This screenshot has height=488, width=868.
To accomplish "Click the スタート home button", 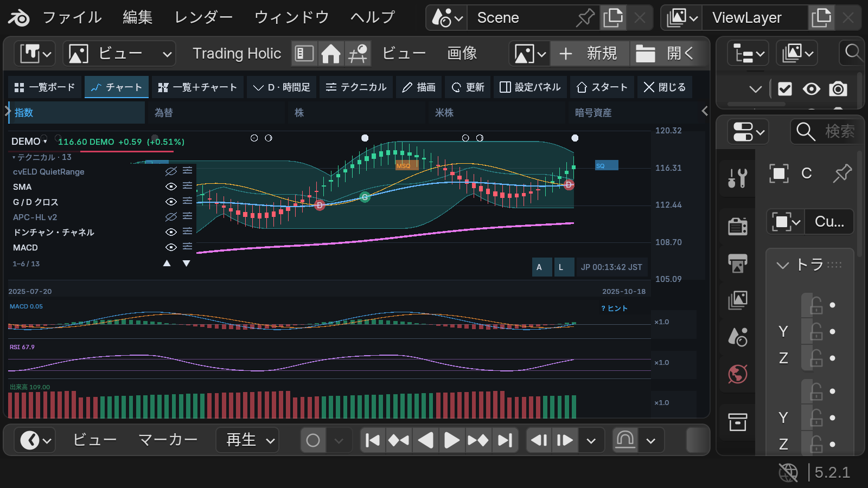I will pyautogui.click(x=602, y=87).
